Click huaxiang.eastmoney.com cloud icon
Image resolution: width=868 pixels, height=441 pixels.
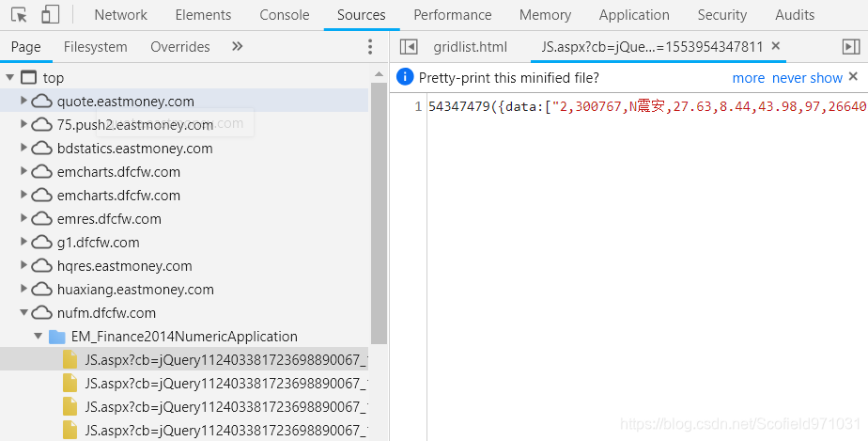[x=41, y=290]
